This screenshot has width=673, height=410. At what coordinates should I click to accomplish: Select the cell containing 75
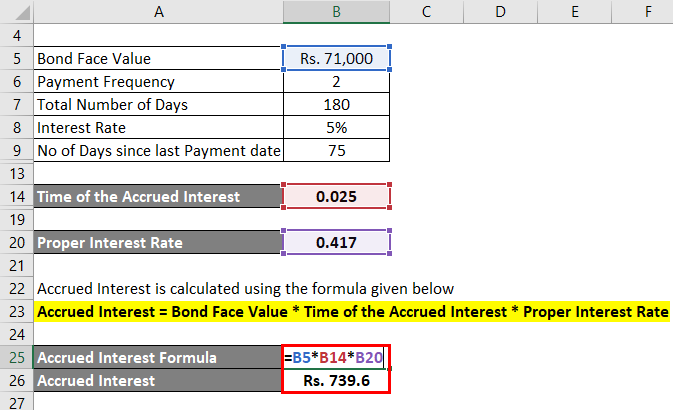pos(336,151)
